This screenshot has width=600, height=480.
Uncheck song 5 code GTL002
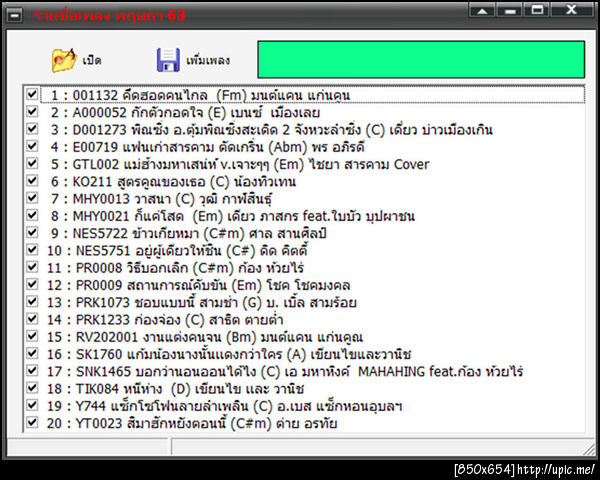[32, 163]
